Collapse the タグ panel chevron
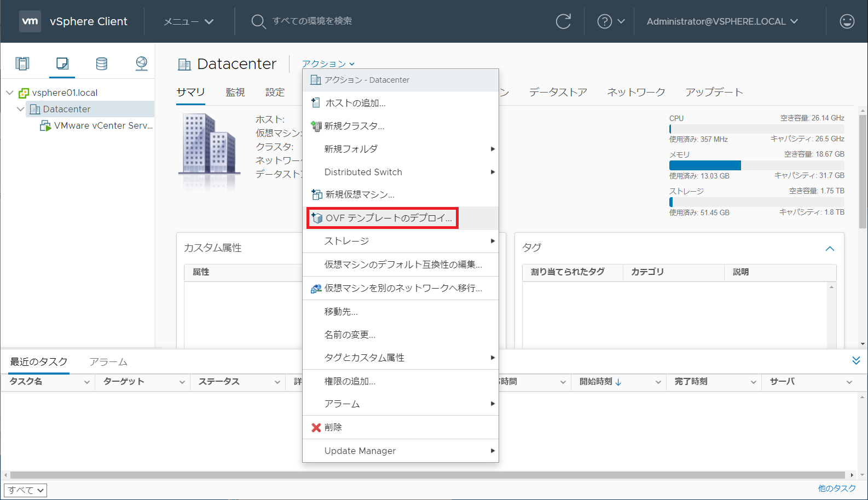The height and width of the screenshot is (500, 868). tap(830, 248)
